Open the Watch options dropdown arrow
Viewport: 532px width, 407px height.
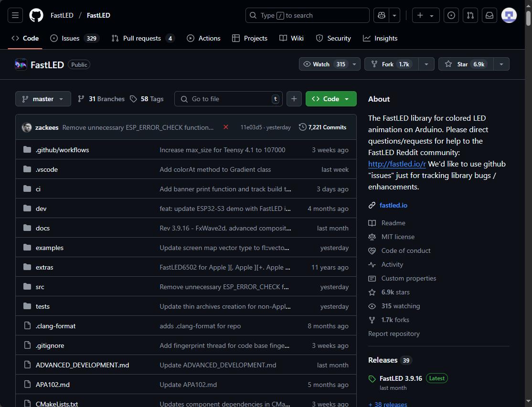(354, 64)
